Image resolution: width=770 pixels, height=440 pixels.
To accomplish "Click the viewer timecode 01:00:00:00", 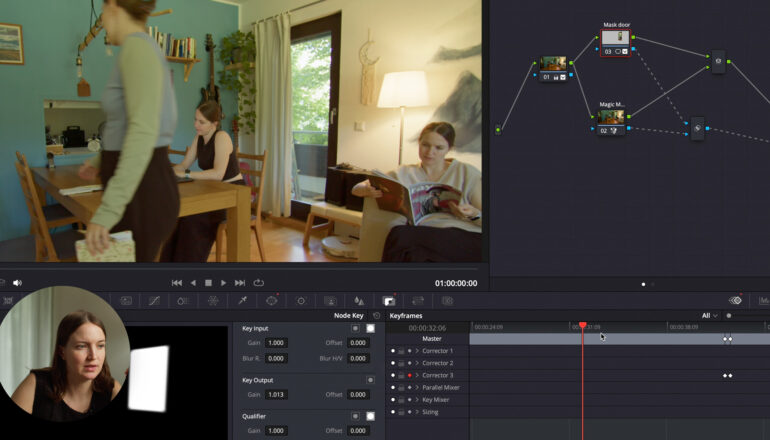I will pyautogui.click(x=456, y=283).
